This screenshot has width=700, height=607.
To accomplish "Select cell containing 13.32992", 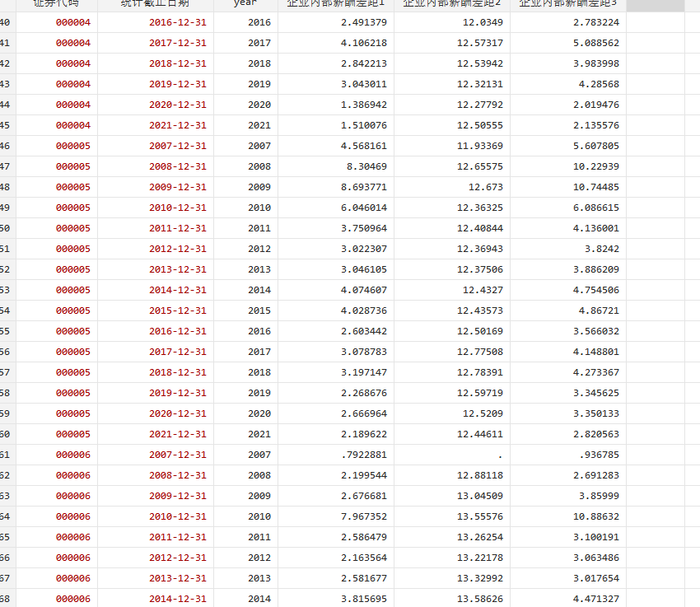I will coord(452,578).
